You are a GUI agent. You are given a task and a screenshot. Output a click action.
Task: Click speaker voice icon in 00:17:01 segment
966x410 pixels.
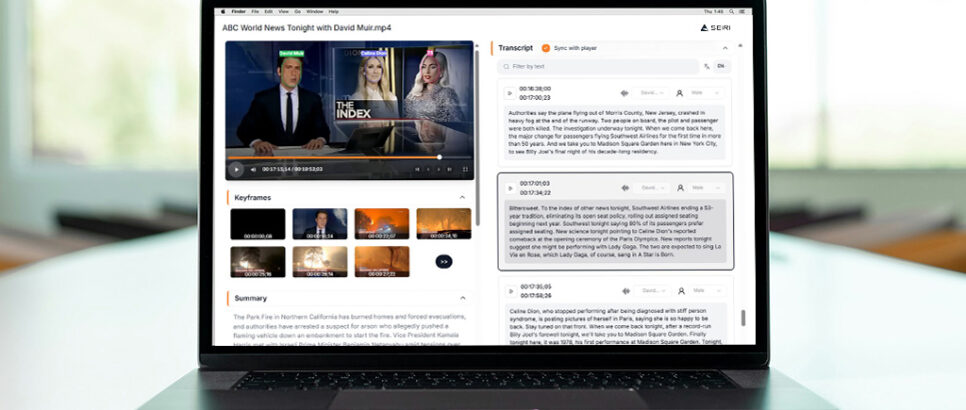tap(625, 188)
